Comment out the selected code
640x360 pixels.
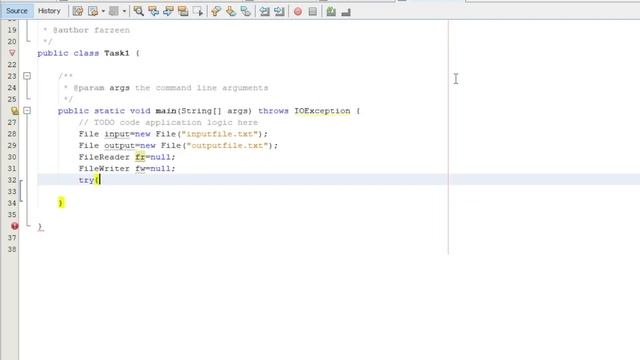coord(331,11)
